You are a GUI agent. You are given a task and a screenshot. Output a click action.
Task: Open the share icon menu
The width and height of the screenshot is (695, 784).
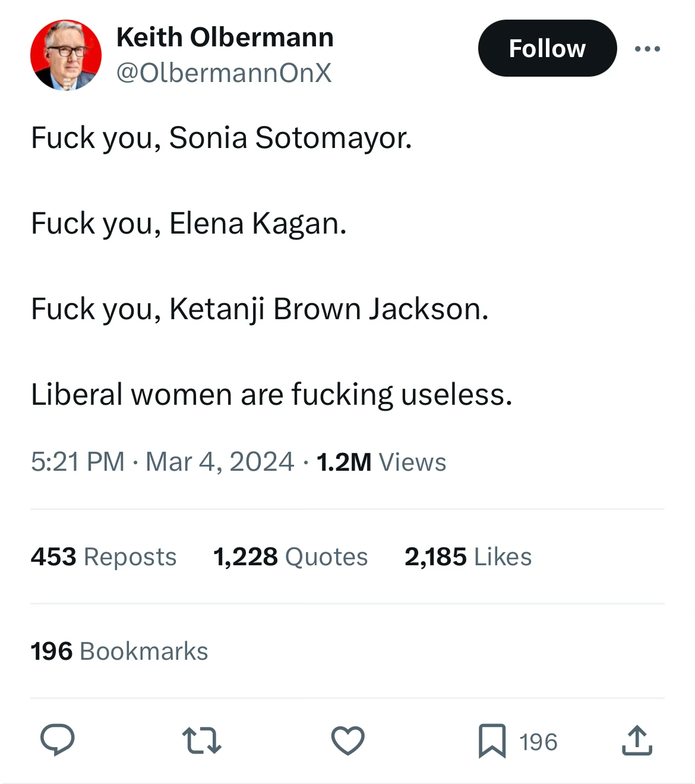click(x=637, y=741)
